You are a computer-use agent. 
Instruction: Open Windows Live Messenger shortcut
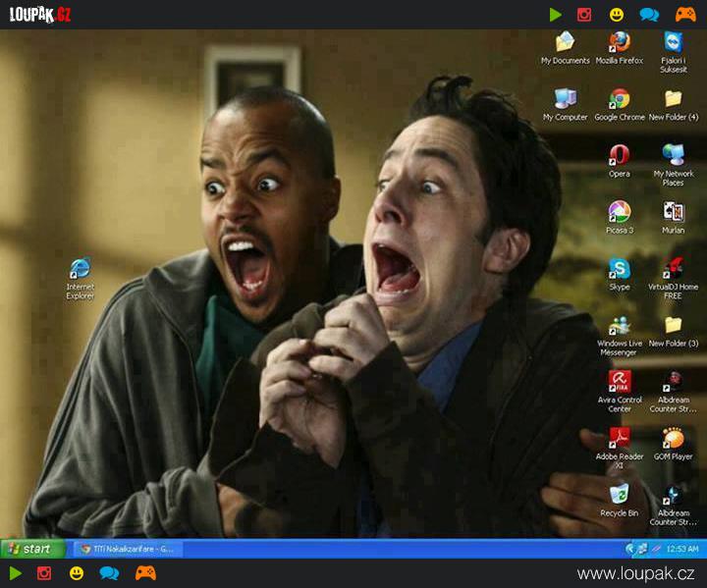[x=619, y=336]
